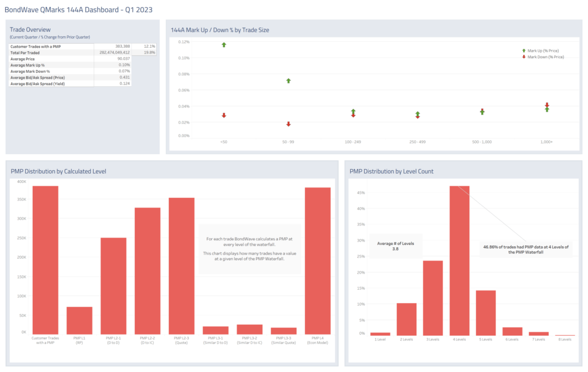Select the green Mark Up arrow at 50 - 99
The height and width of the screenshot is (372, 588).
[x=288, y=80]
